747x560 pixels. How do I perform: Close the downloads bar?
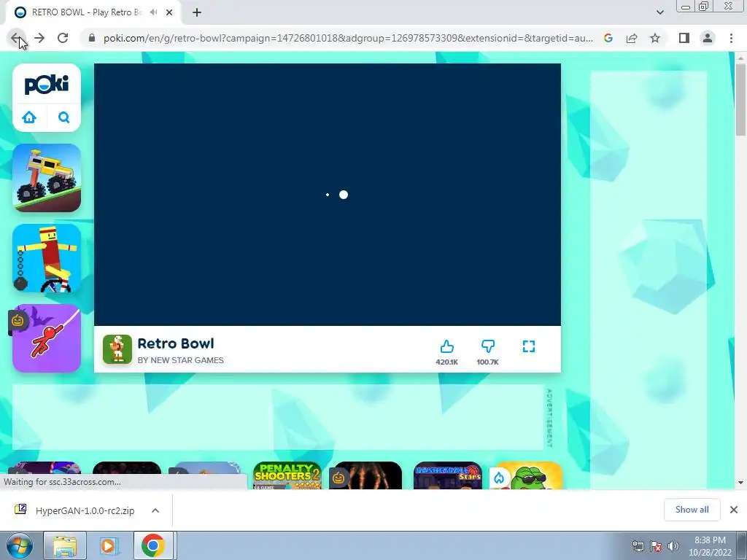[x=734, y=510]
